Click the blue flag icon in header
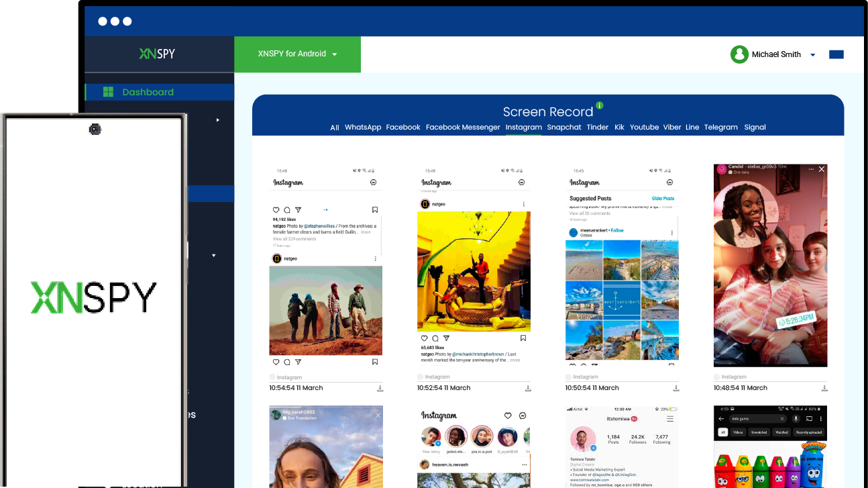The image size is (868, 488). (836, 54)
